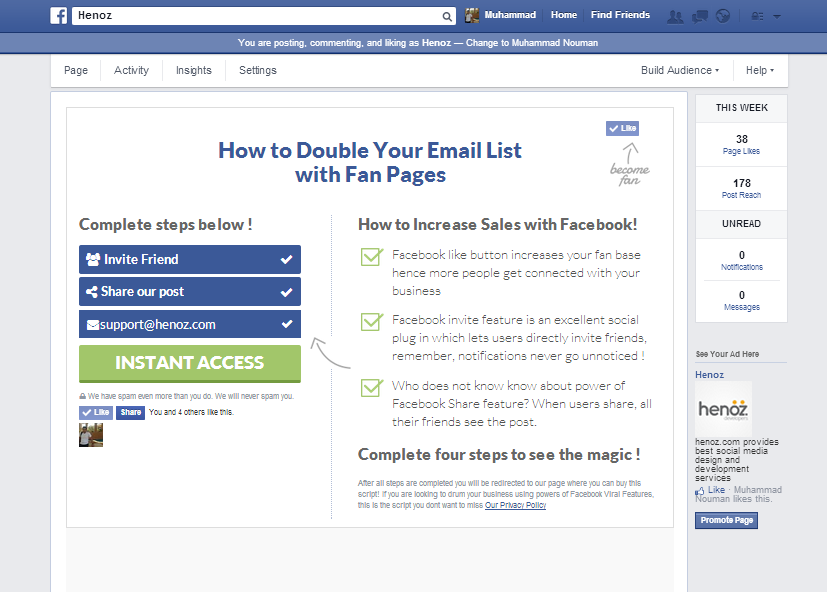Open the Activity tab
The width and height of the screenshot is (827, 592).
pyautogui.click(x=131, y=70)
